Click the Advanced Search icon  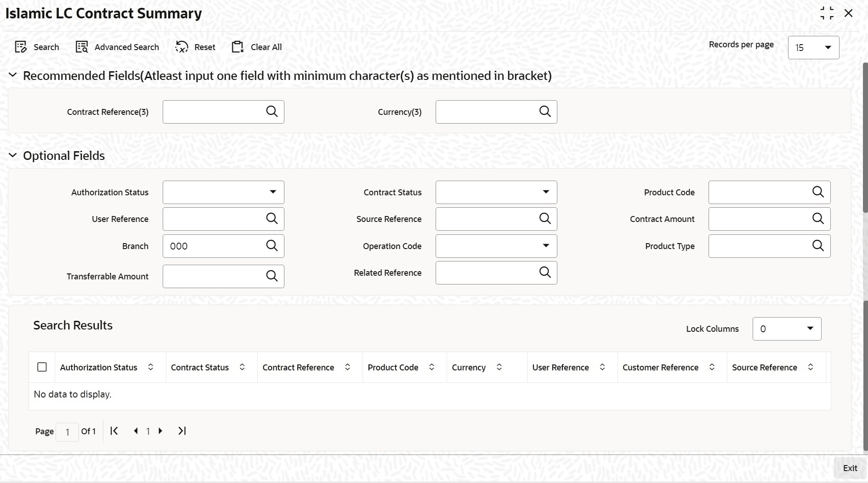pyautogui.click(x=82, y=47)
